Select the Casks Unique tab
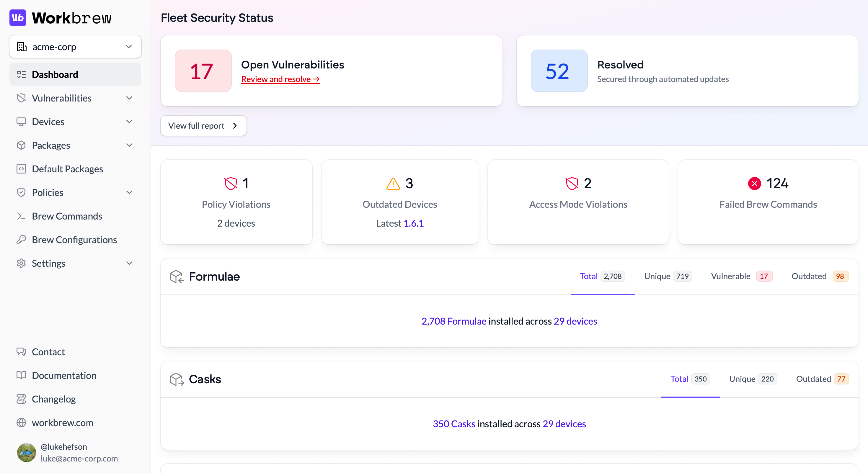Screen dimensions: 868x473 pyautogui.click(x=753, y=379)
